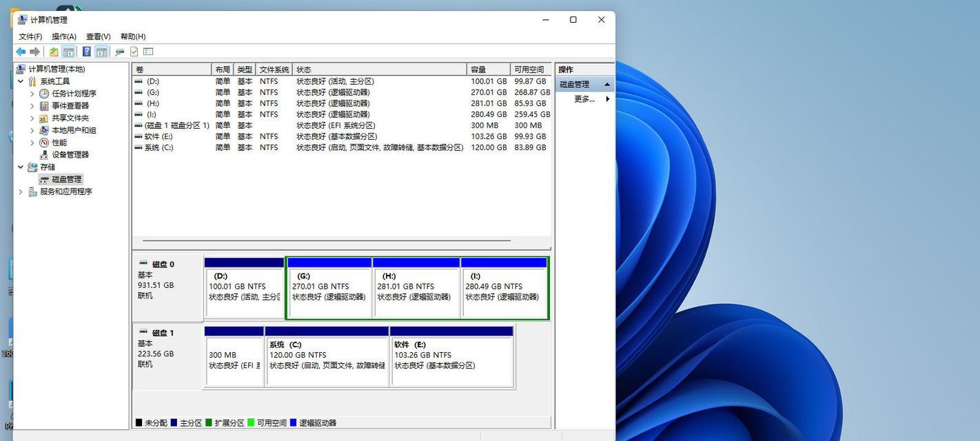Open the View (查看) menu
This screenshot has width=980, height=441.
98,37
